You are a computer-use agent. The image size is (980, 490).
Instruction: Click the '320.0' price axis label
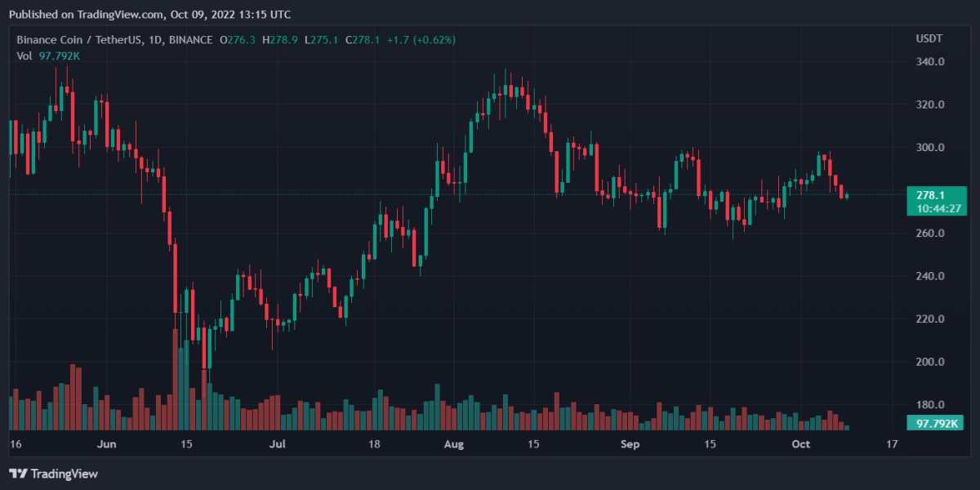(x=930, y=105)
